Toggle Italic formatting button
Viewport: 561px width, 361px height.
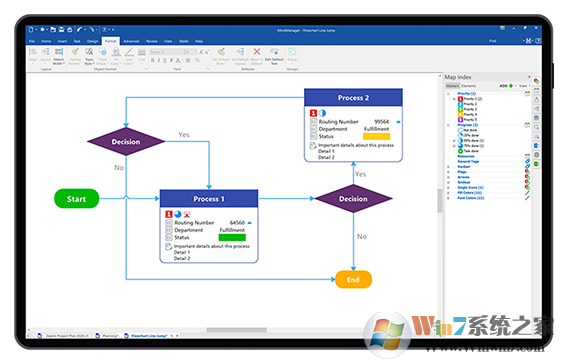159,60
